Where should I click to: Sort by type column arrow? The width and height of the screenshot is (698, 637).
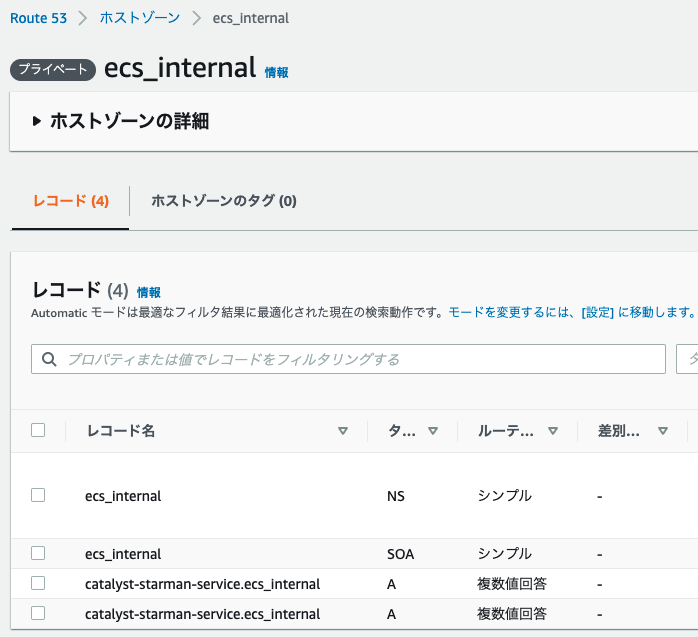click(433, 431)
